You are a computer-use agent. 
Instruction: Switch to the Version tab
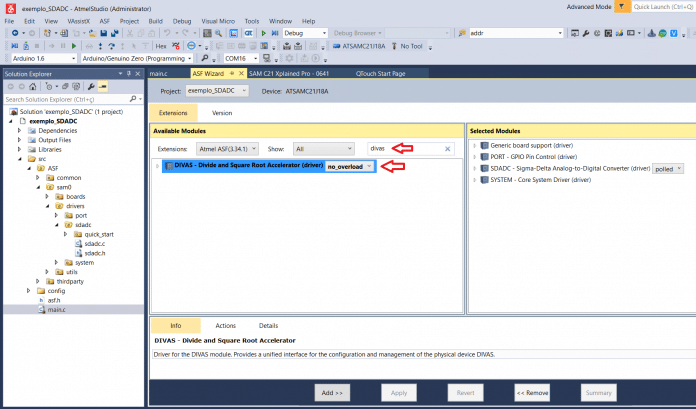[x=221, y=113]
